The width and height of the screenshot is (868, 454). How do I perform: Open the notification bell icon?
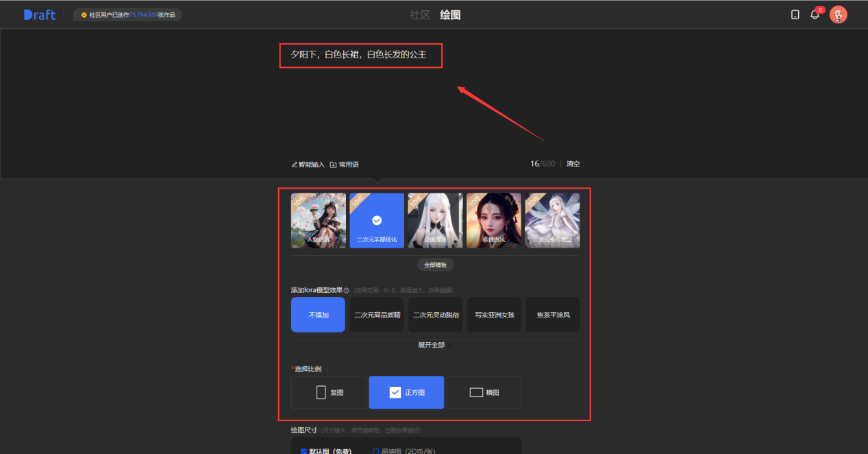click(815, 14)
